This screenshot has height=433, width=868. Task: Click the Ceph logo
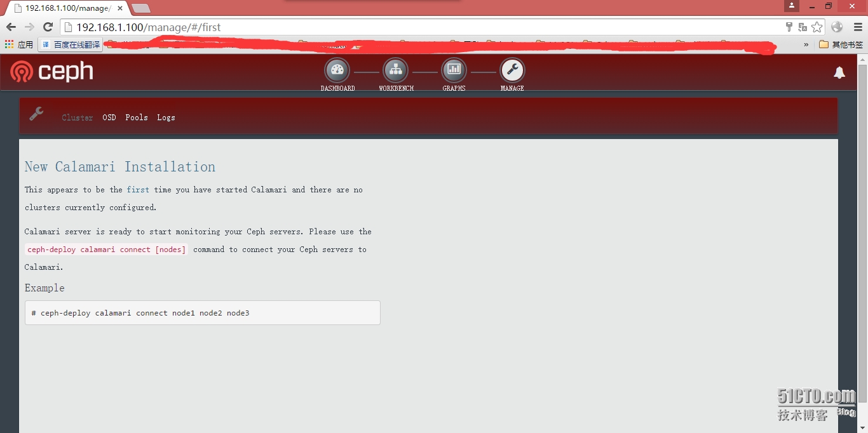(51, 72)
